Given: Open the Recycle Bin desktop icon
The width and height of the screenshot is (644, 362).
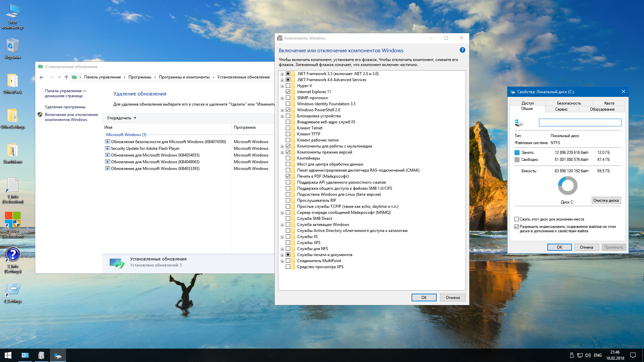Looking at the screenshot, I should pos(12,46).
